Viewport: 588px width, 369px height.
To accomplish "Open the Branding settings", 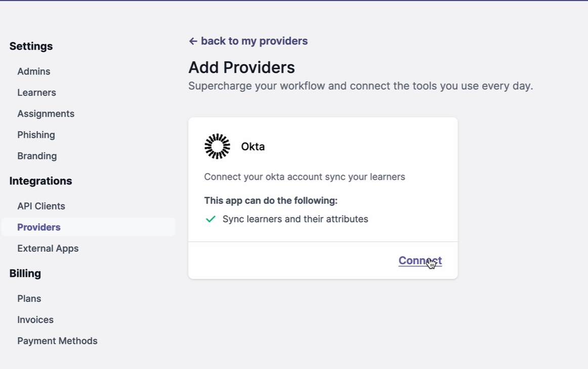I will (x=37, y=156).
